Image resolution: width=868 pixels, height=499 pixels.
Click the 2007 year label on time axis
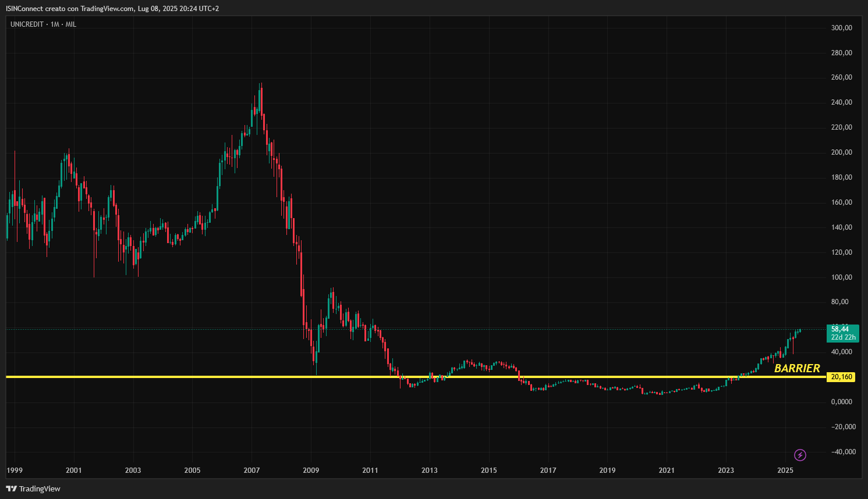click(x=252, y=471)
